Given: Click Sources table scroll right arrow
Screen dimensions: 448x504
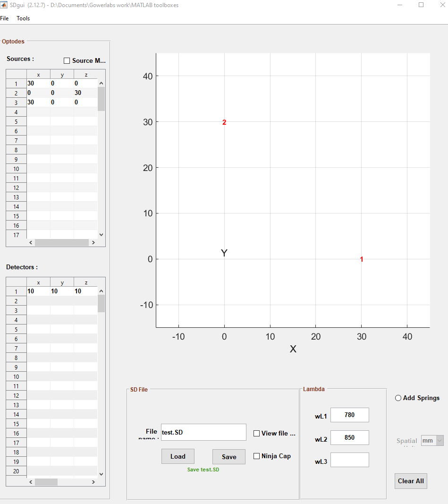Looking at the screenshot, I should click(93, 243).
